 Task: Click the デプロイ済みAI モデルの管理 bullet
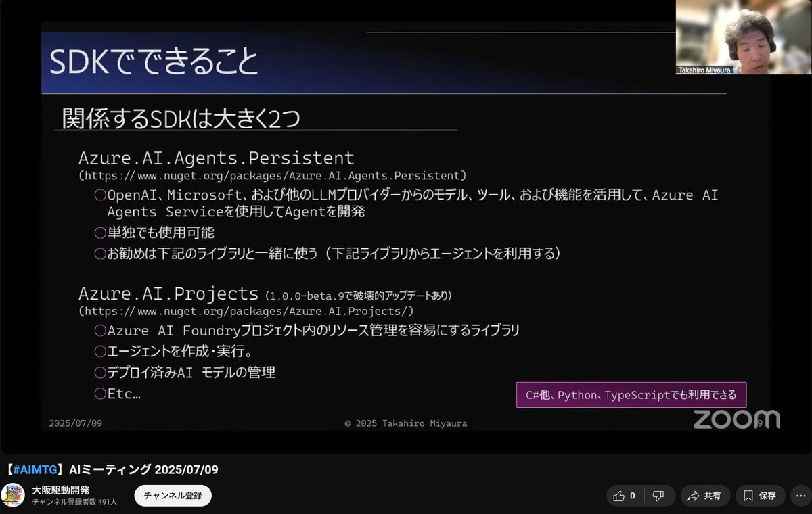tap(185, 373)
